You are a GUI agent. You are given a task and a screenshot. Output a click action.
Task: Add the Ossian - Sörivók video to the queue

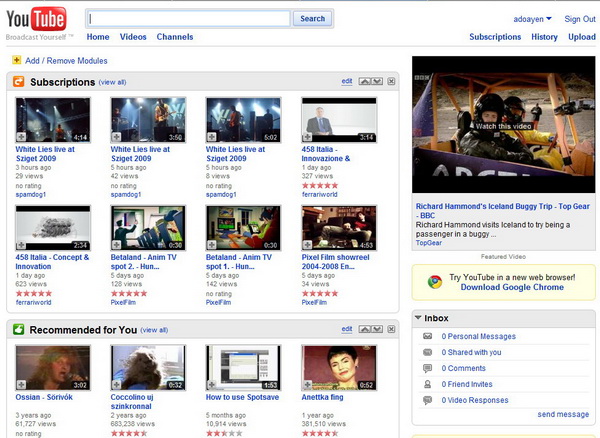click(21, 384)
